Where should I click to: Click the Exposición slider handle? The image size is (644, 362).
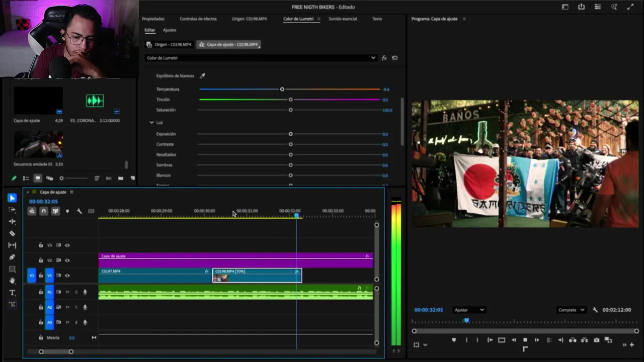tap(290, 134)
